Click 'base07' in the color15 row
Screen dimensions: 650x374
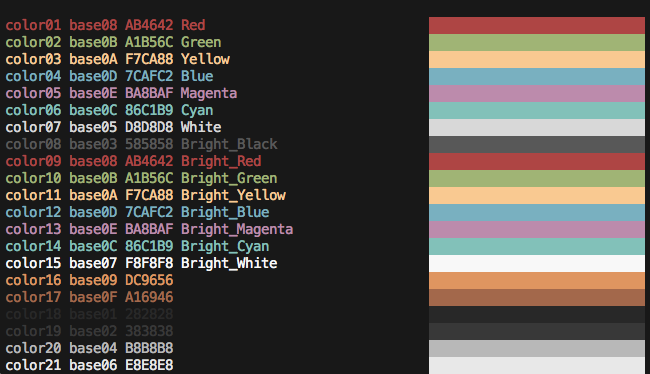(93, 263)
